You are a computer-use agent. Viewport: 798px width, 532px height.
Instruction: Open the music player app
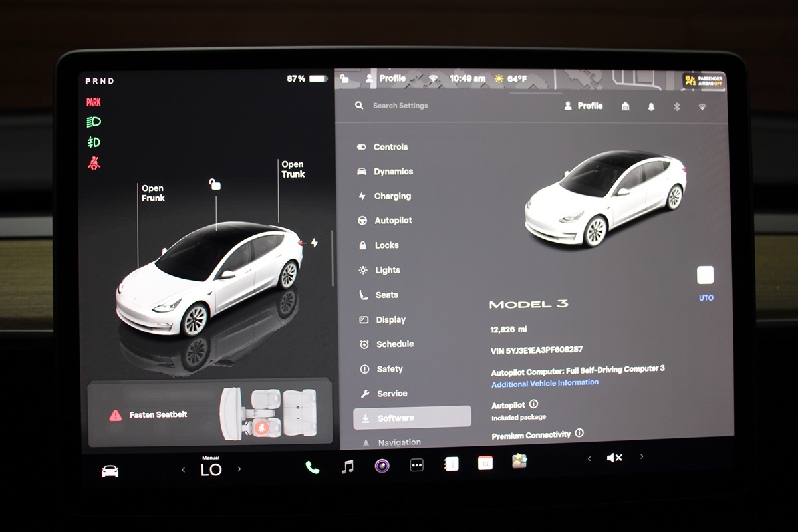pos(347,467)
